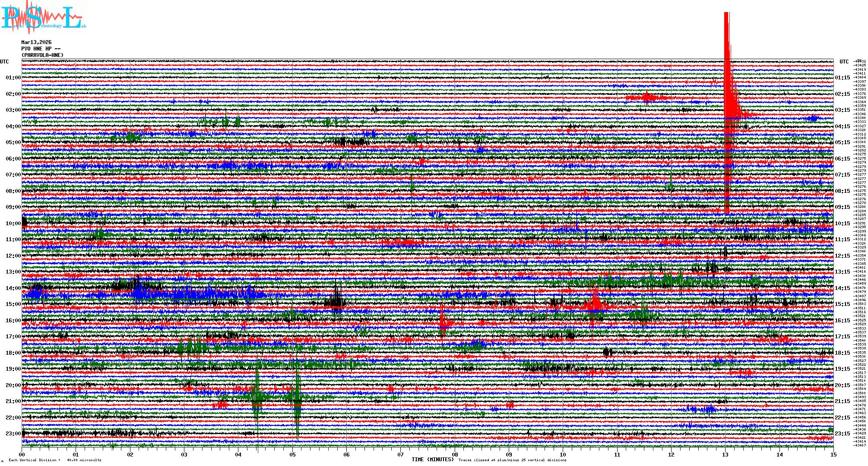Select the 23:00 hour label on left axis

coord(13,434)
